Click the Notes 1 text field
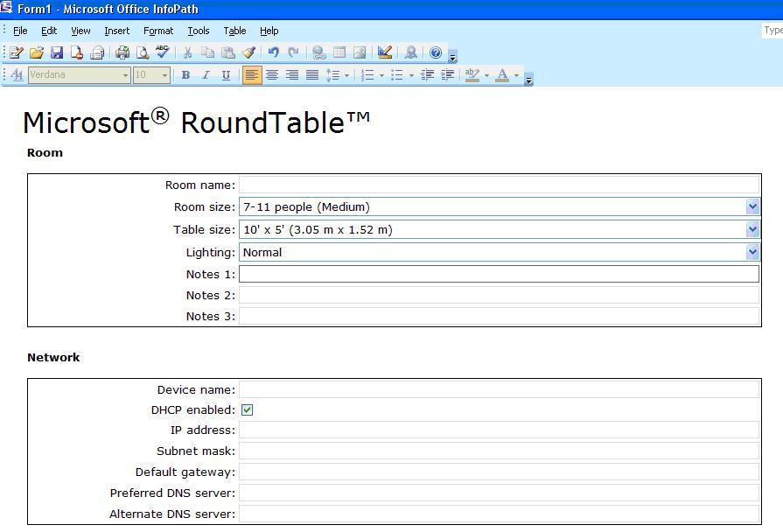The height and width of the screenshot is (532, 783). 499,274
